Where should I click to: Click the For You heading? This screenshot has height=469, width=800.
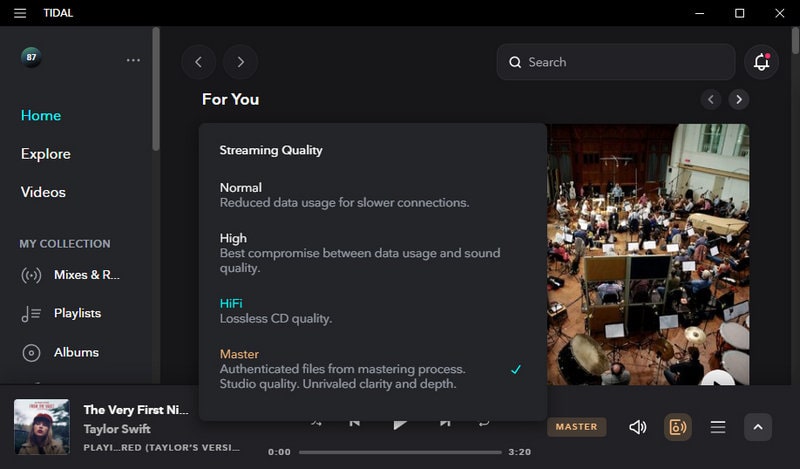pos(231,100)
